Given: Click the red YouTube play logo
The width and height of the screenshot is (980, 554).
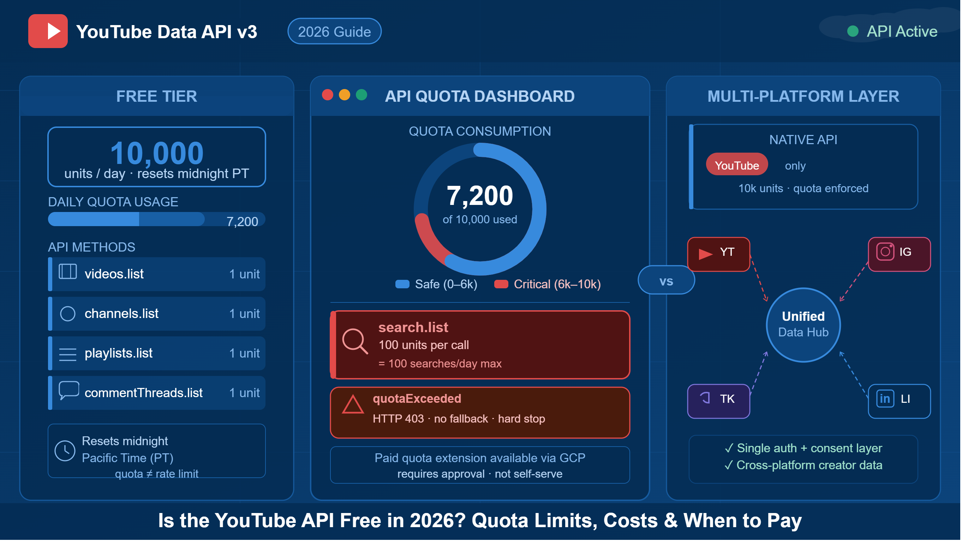Looking at the screenshot, I should point(48,31).
